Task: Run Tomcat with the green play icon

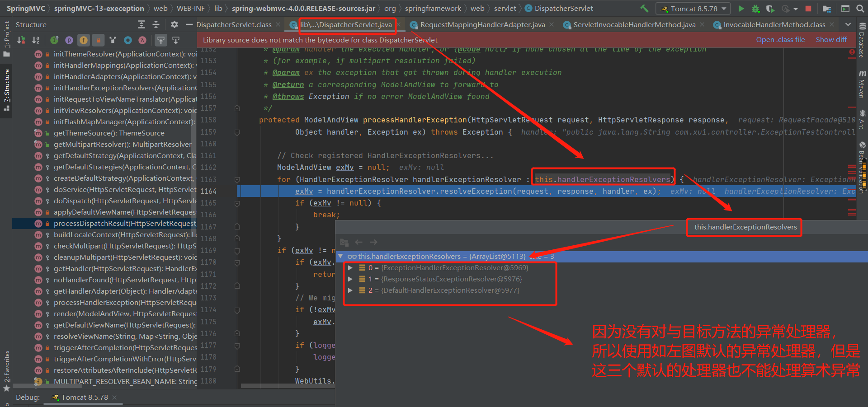Action: pos(741,9)
